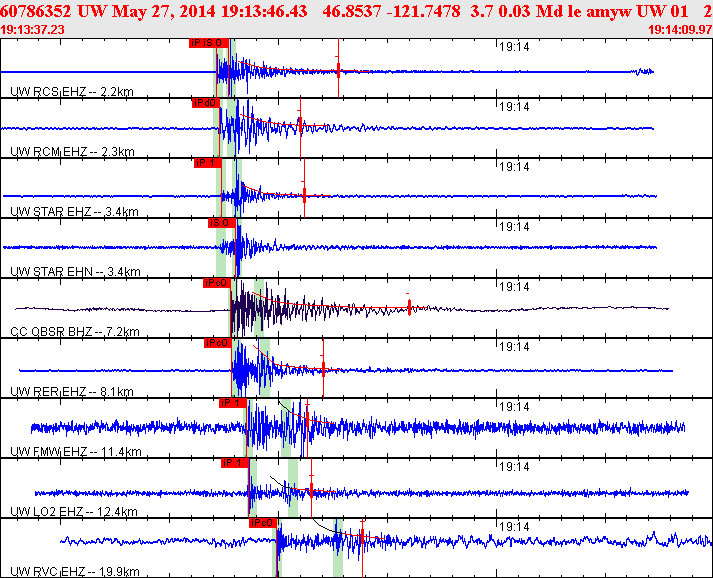Select the coda end marker on LO2 trace
The height and width of the screenshot is (578, 713).
(311, 490)
